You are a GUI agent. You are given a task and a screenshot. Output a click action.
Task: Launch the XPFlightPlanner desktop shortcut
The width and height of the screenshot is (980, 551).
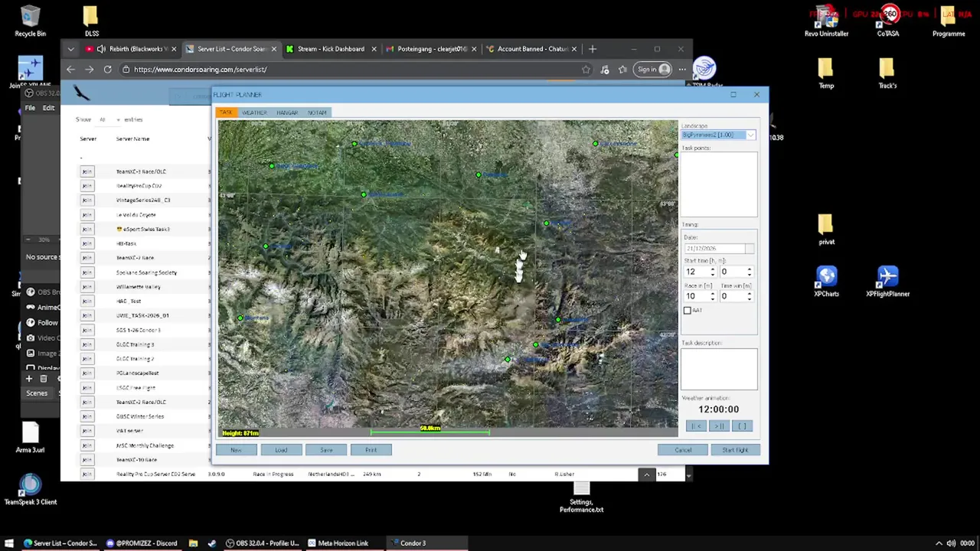coord(887,281)
